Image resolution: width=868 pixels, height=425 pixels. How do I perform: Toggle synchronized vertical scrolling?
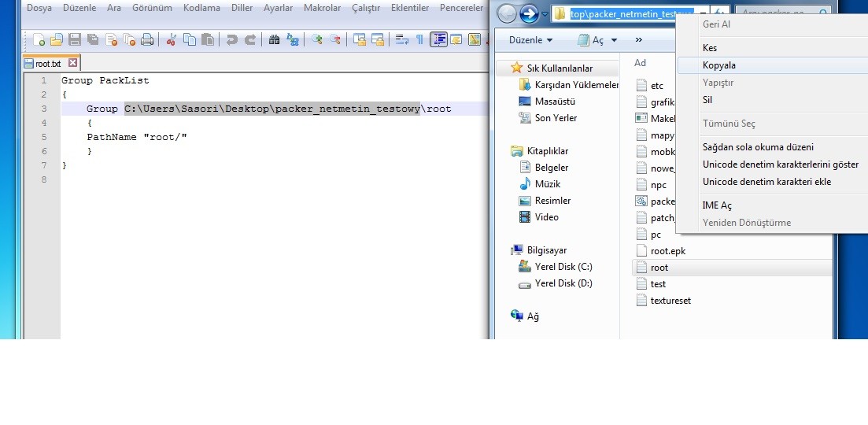(360, 39)
